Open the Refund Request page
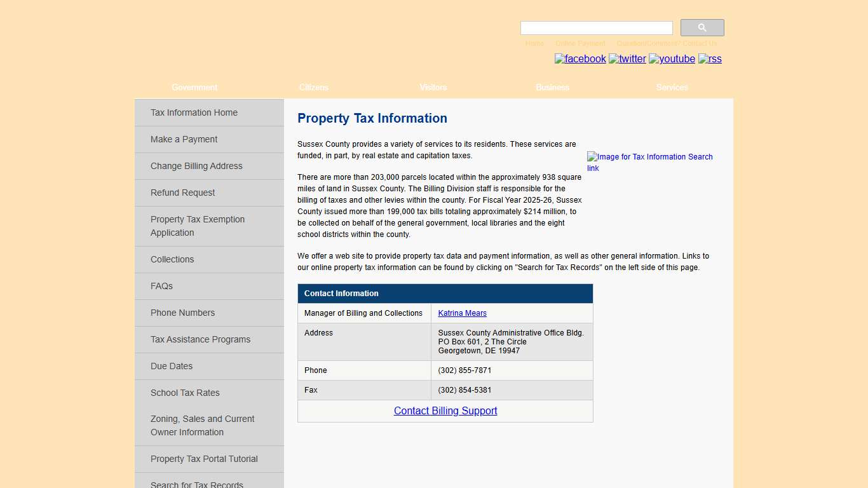This screenshot has height=488, width=868. (x=182, y=193)
